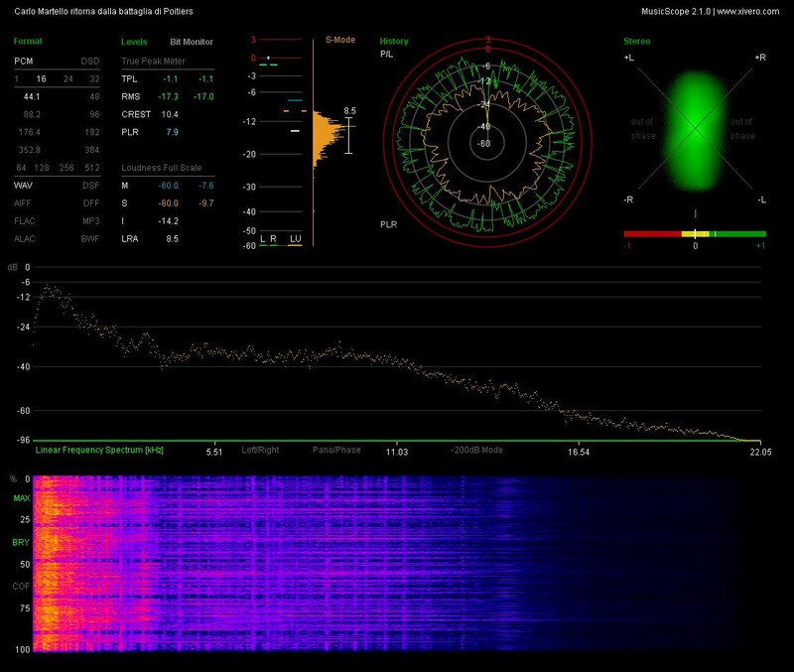The image size is (794, 672).
Task: Click the short-term loudness value -9.7
Action: tap(206, 203)
